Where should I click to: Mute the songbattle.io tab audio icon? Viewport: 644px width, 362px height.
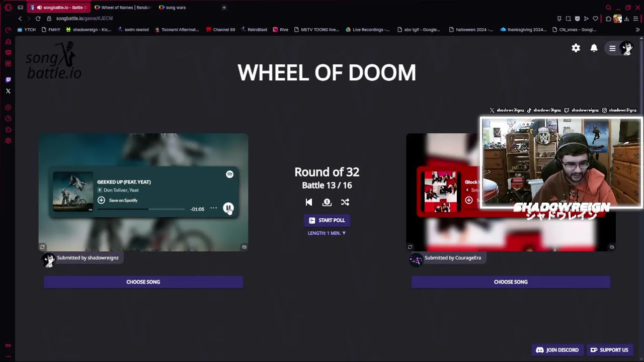(x=39, y=8)
